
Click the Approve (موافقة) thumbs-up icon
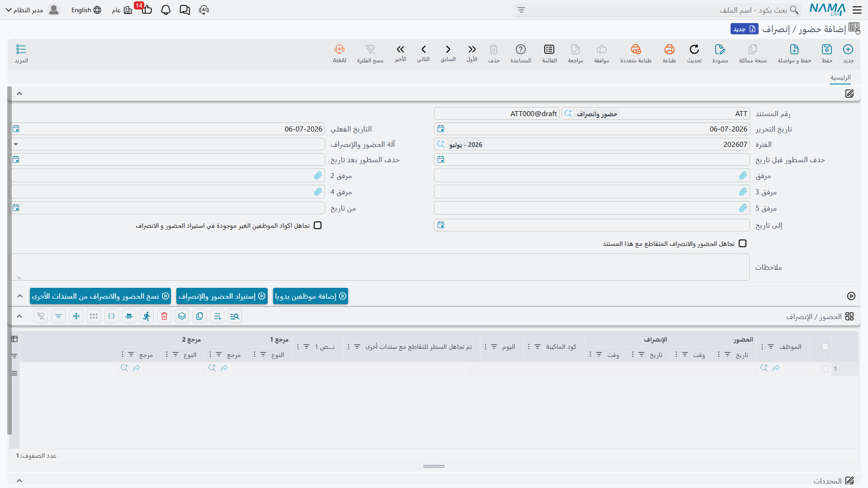pyautogui.click(x=602, y=49)
